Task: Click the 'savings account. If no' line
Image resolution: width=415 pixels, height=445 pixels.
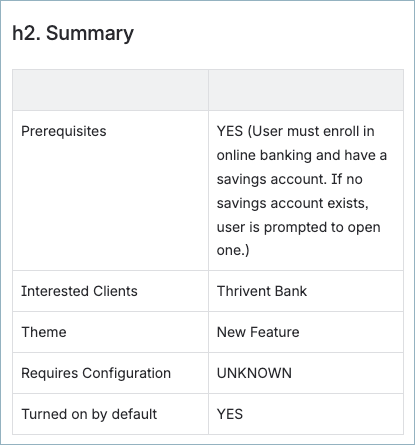Action: [289, 179]
